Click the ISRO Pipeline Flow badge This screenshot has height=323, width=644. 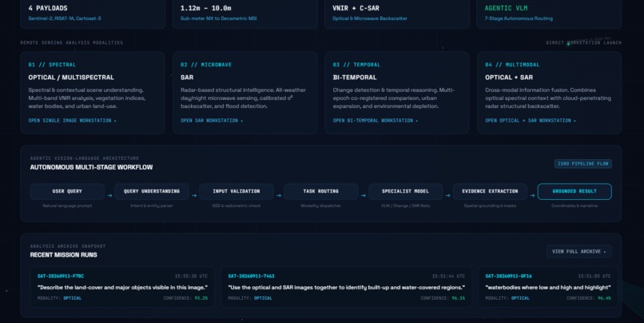[582, 164]
